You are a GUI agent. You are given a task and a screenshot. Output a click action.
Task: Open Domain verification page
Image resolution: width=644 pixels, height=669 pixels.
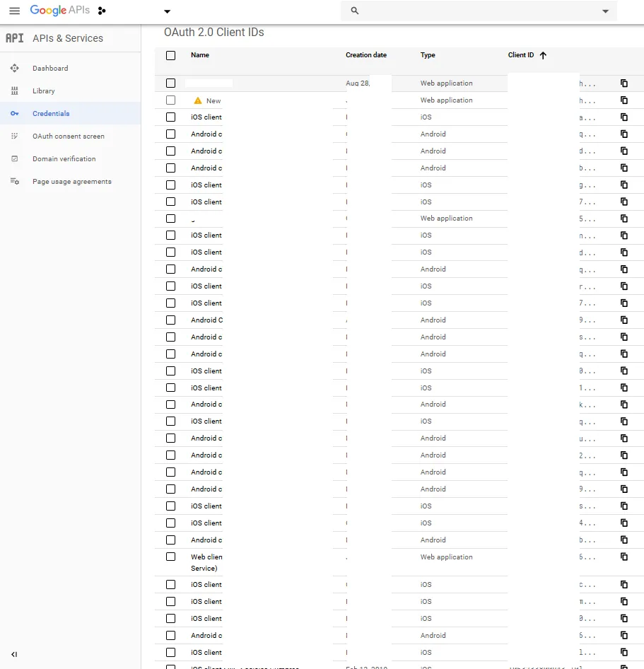coord(71,158)
